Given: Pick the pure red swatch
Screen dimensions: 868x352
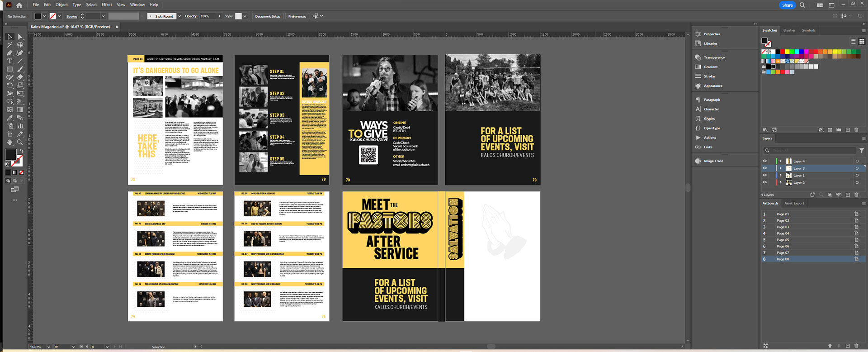Looking at the screenshot, I should (x=783, y=52).
